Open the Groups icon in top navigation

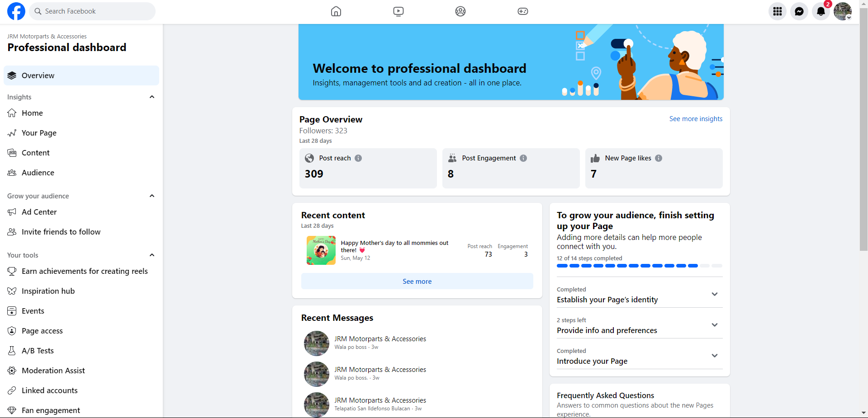460,11
